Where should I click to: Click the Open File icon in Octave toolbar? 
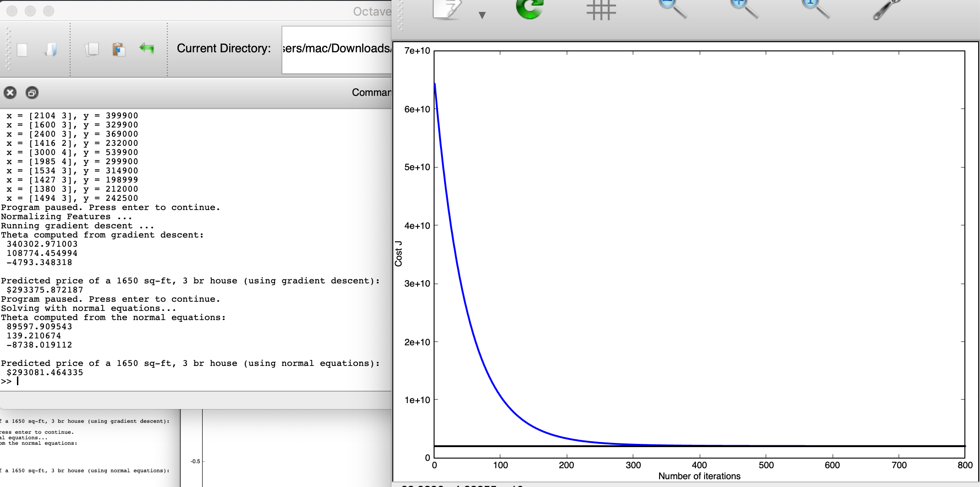pyautogui.click(x=51, y=50)
